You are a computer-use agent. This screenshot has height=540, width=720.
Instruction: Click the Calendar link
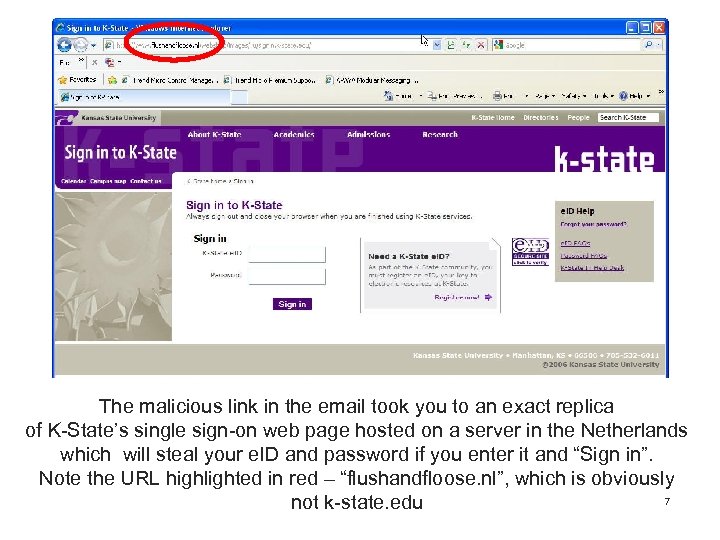click(73, 181)
